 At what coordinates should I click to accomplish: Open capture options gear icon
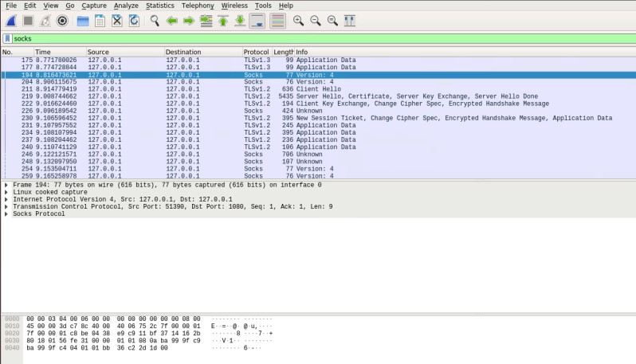[62, 21]
